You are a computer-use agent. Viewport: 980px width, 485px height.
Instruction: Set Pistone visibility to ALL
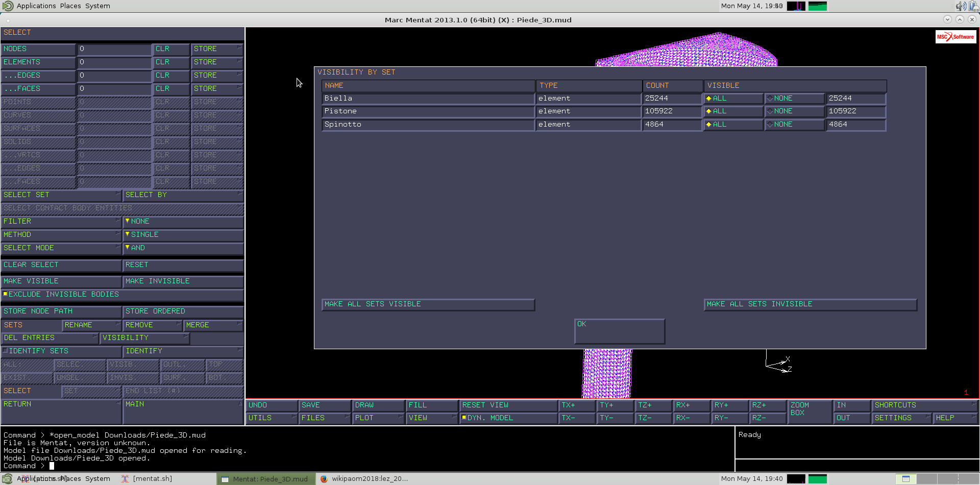(733, 111)
